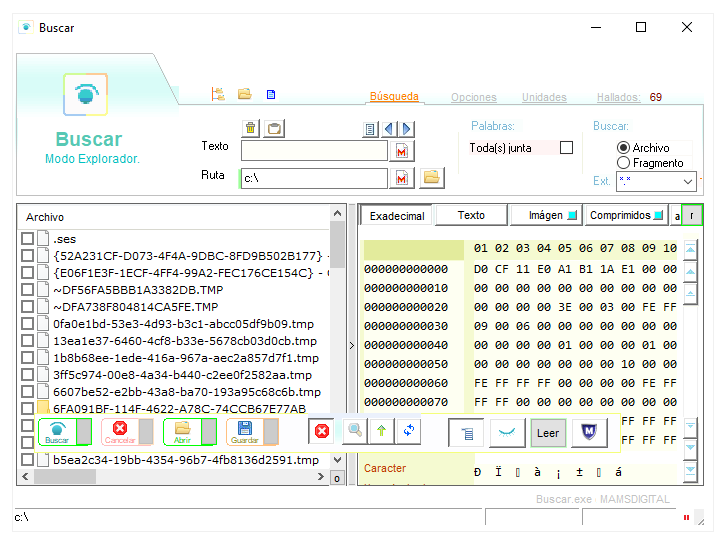Click the trash can clear button
Screen dimensions: 720x540
pos(250,128)
